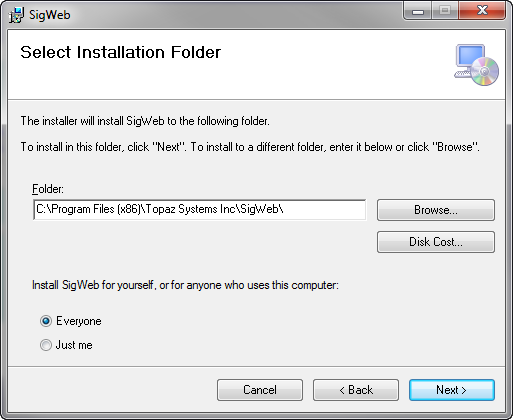Click the "Select Installation Folder" heading
This screenshot has width=513, height=420.
tap(120, 52)
